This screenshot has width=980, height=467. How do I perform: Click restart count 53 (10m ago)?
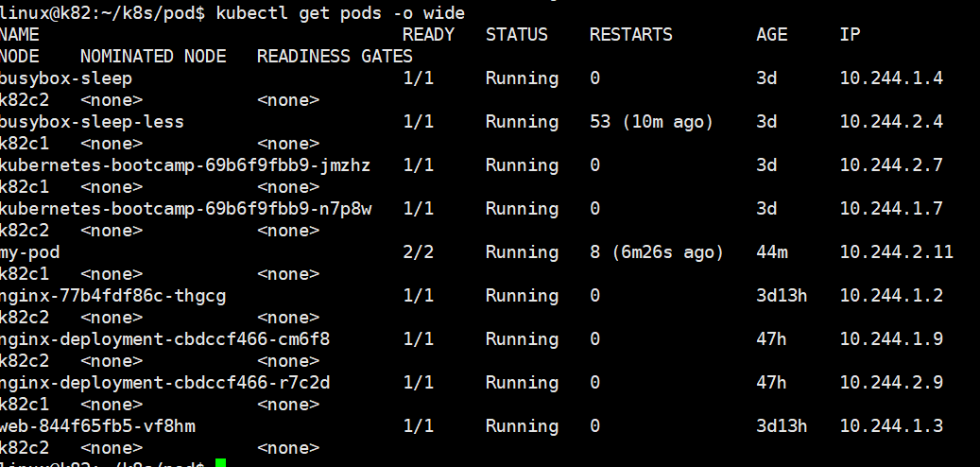651,122
